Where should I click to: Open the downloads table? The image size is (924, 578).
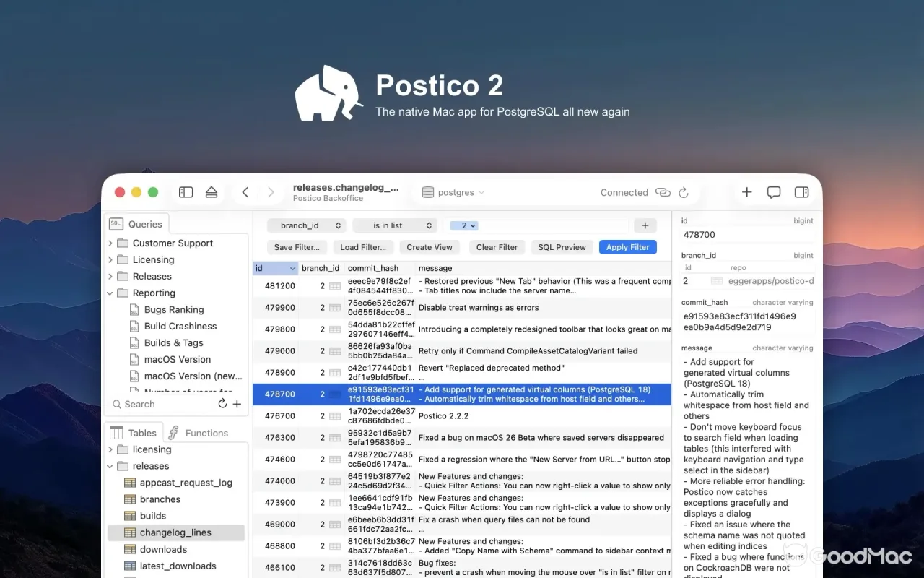(x=163, y=549)
